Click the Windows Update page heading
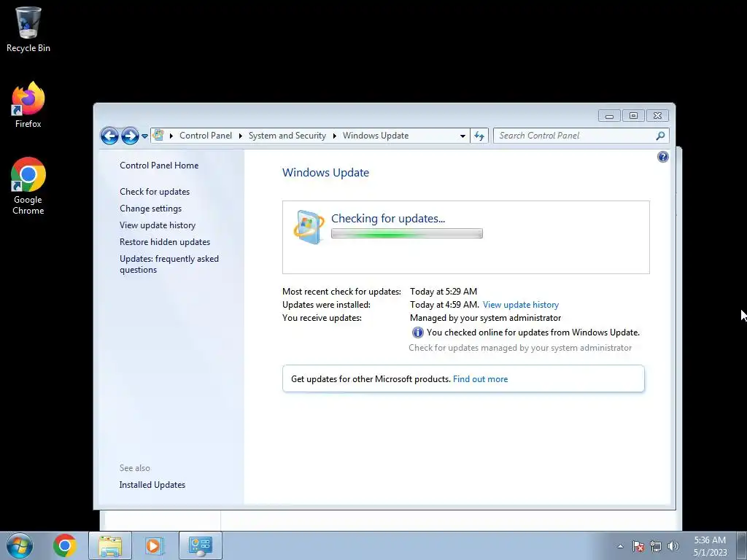 pos(325,172)
